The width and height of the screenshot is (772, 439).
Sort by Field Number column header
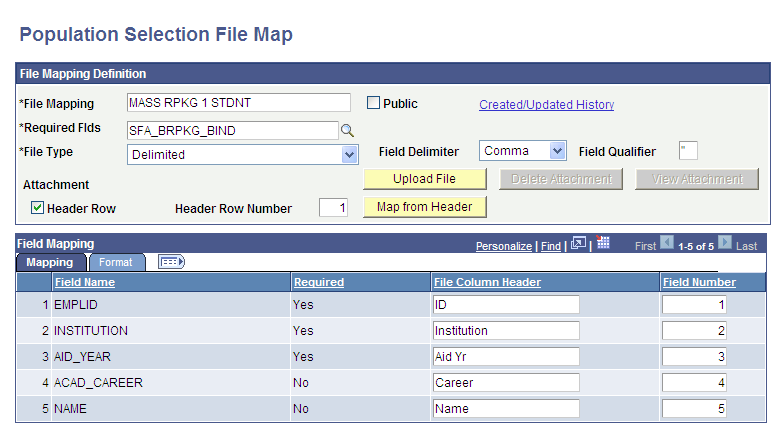point(699,282)
